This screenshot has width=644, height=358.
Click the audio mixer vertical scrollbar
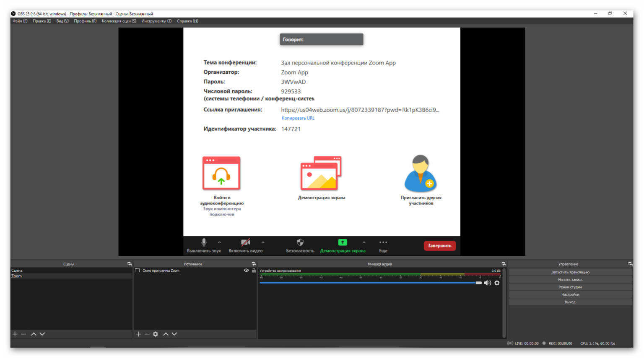coord(504,303)
